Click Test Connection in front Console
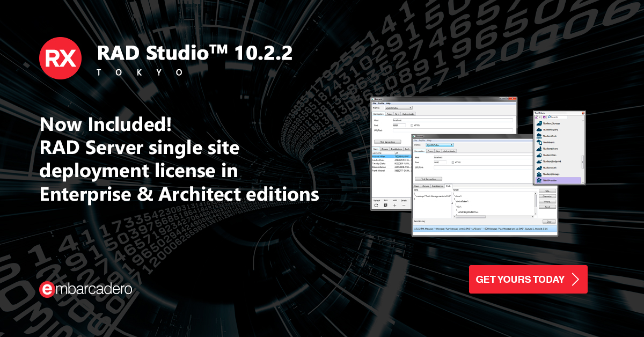 [x=428, y=179]
